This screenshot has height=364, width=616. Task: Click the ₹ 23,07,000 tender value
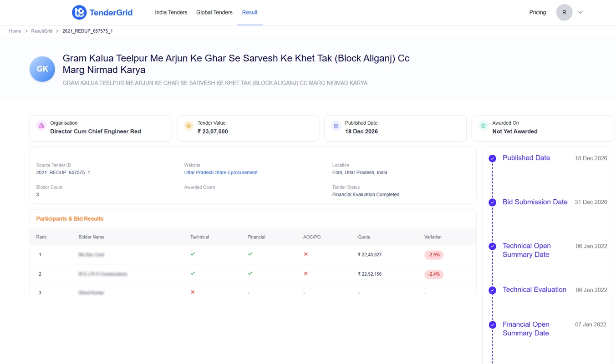(213, 131)
